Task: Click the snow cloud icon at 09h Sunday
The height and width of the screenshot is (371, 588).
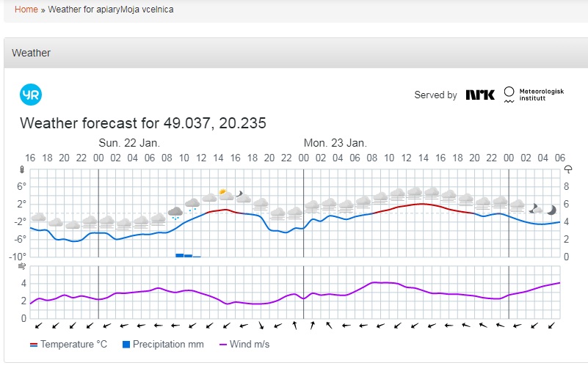Action: click(175, 213)
